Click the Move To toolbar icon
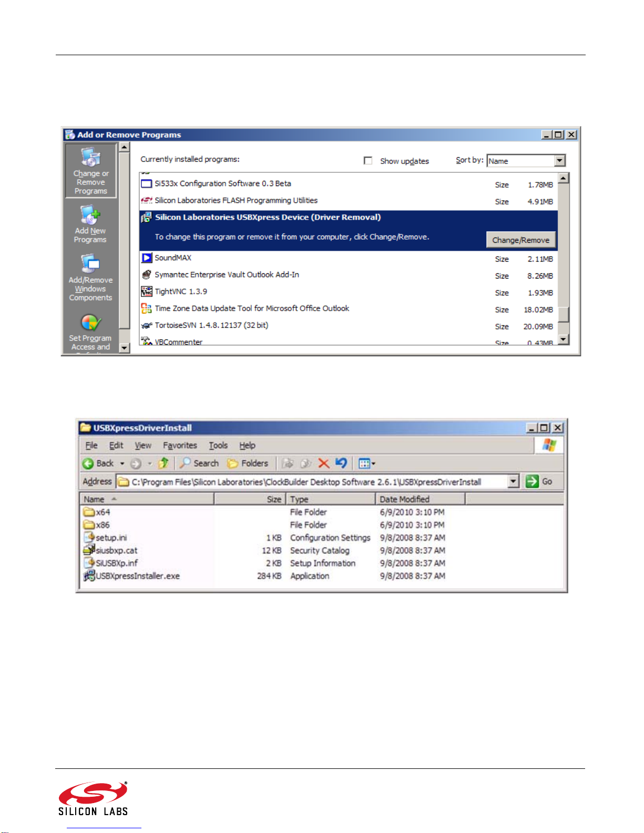 coord(288,464)
